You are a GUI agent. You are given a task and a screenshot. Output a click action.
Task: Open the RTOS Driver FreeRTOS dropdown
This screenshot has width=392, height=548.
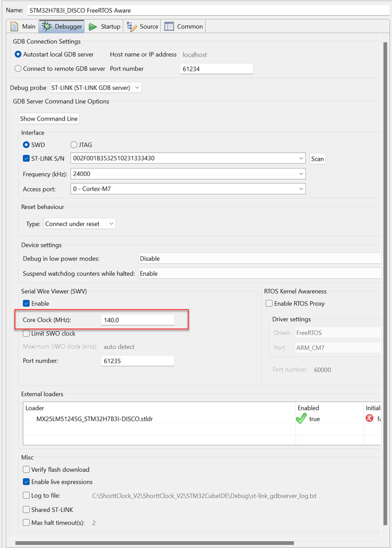click(338, 333)
